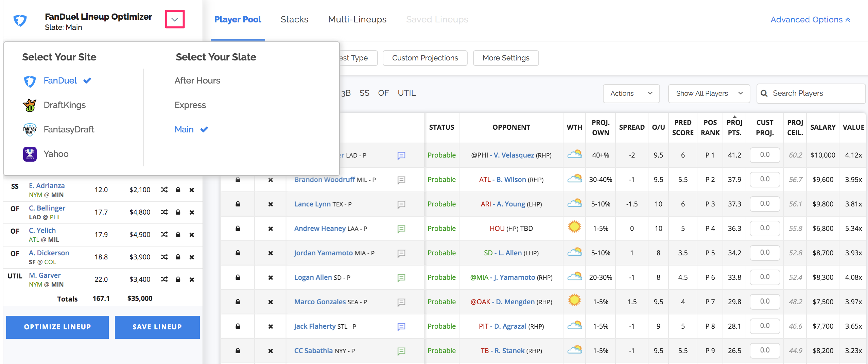Exclude Lance Lynn from player pool
This screenshot has height=364, width=868.
coord(271,204)
